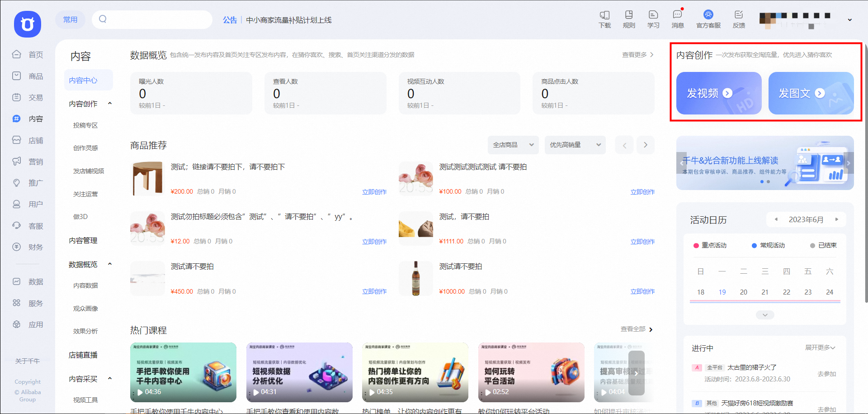Open the 财务 finance icon in sidebar
The width and height of the screenshot is (868, 414).
17,247
